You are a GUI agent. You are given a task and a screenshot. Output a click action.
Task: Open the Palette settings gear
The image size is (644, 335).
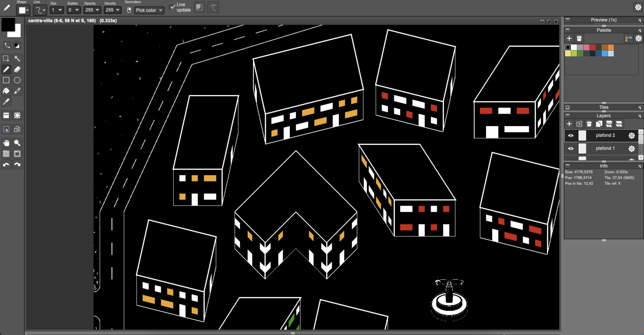click(638, 39)
